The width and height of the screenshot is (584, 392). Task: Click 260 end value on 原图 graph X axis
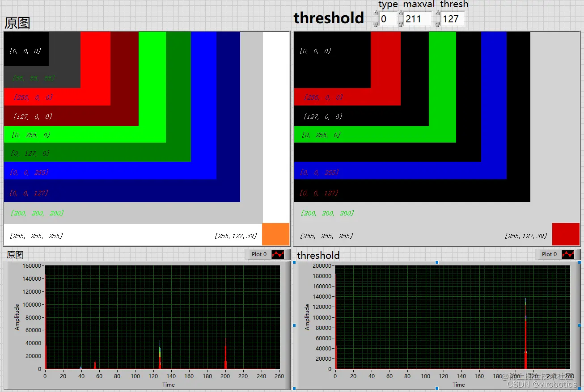279,376
